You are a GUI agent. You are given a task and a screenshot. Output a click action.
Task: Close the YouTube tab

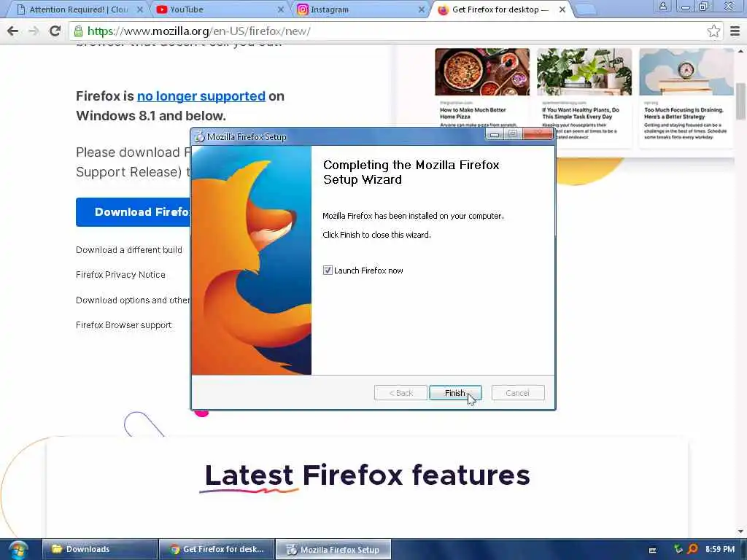(281, 9)
